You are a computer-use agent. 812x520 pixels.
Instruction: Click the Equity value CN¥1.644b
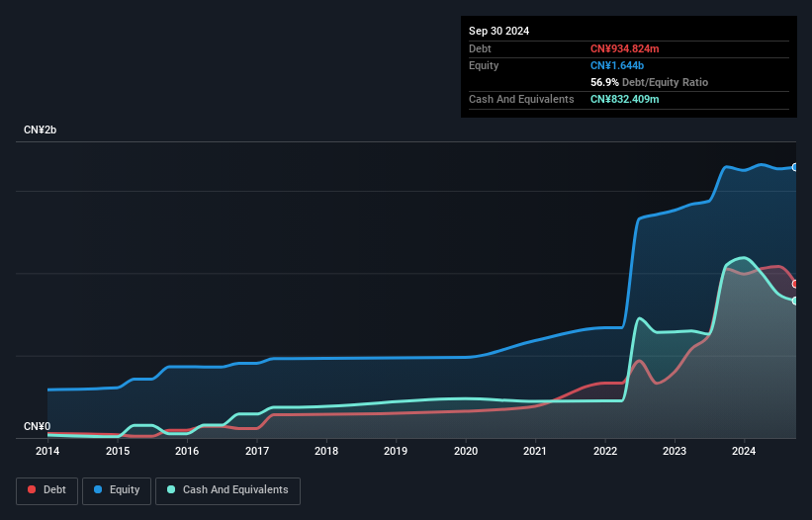pyautogui.click(x=617, y=65)
